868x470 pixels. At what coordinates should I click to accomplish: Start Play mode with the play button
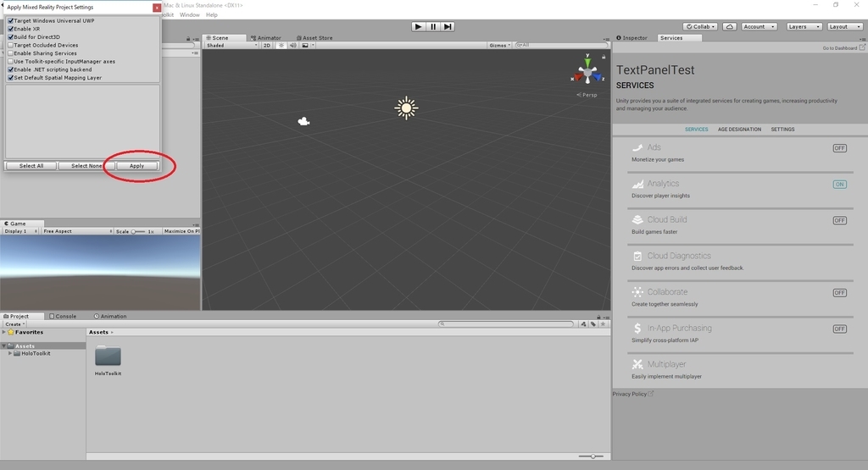[419, 26]
